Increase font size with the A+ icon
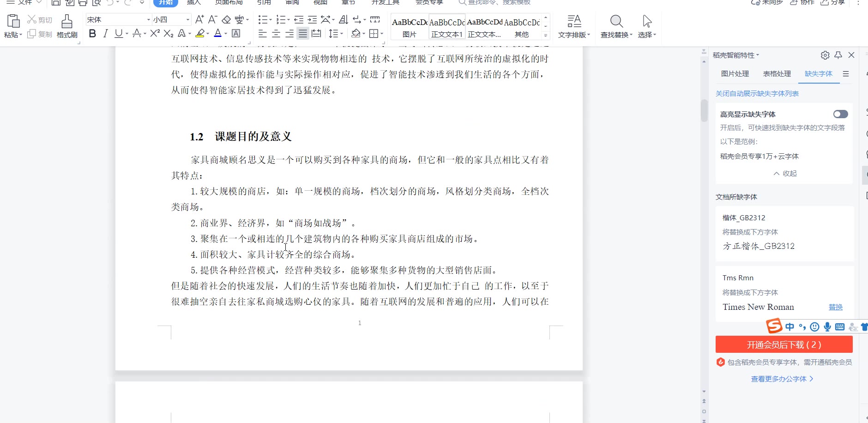Viewport: 868px width, 423px height. click(x=199, y=19)
